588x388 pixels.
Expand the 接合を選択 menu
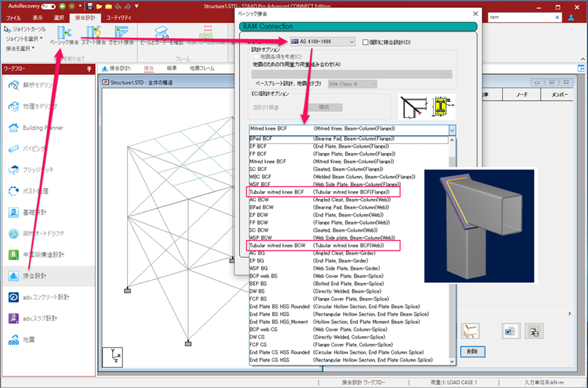pyautogui.click(x=20, y=48)
